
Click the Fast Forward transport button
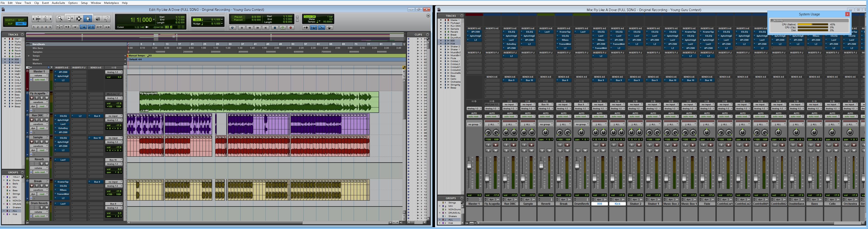[258, 28]
